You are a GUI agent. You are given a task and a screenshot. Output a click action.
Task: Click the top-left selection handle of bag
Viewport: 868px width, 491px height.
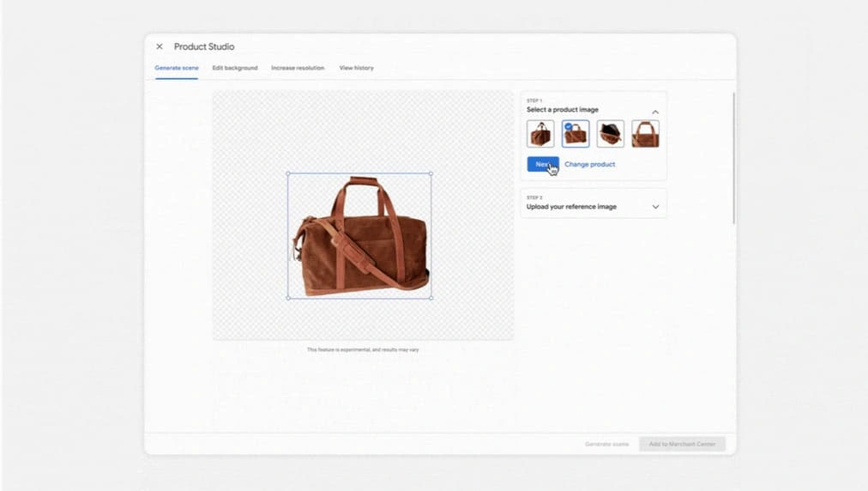(x=288, y=173)
